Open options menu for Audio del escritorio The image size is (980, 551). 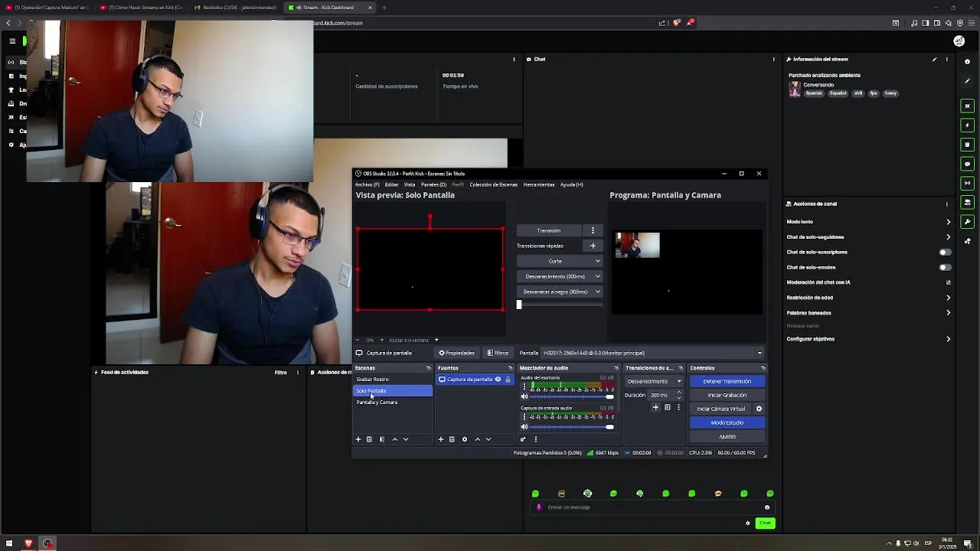(524, 388)
